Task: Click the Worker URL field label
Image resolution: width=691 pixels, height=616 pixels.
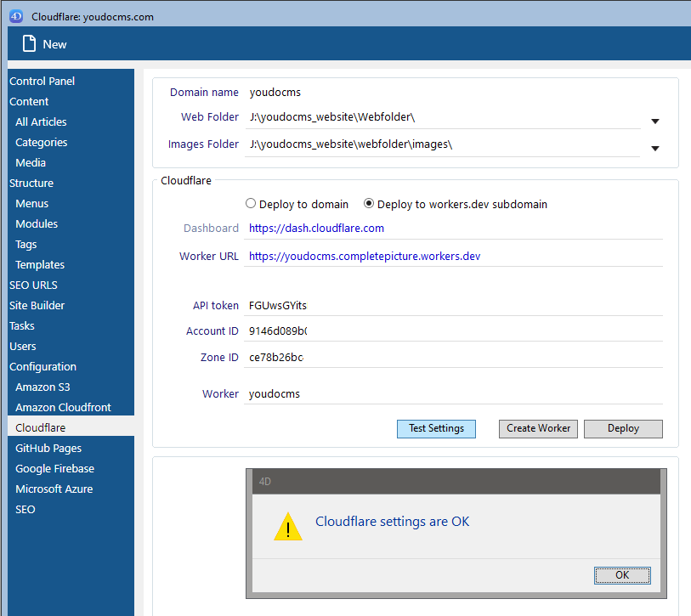Action: [x=209, y=257]
